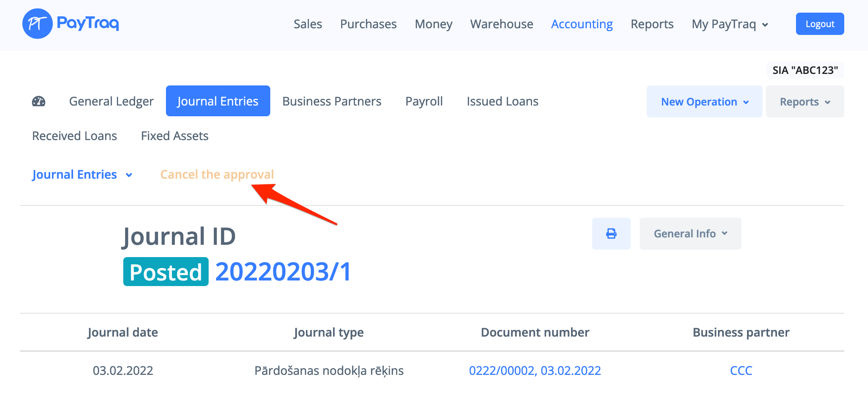Screen dimensions: 868x399
Task: Expand the New Operation dropdown
Action: (x=705, y=101)
